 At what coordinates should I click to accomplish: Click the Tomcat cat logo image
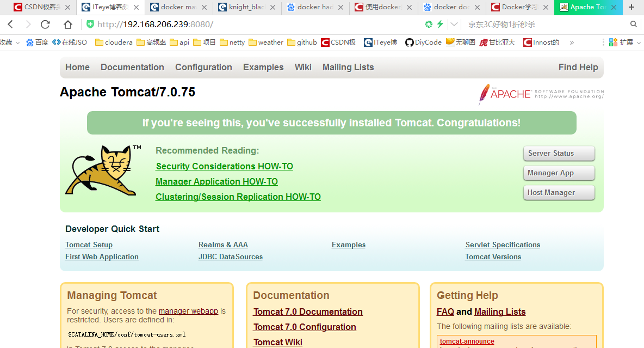(103, 170)
